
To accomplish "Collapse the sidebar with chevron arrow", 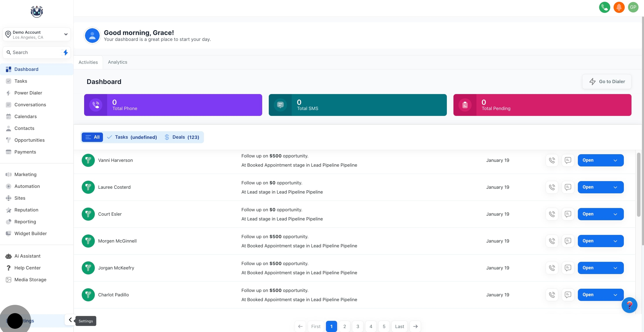I will 70,320.
